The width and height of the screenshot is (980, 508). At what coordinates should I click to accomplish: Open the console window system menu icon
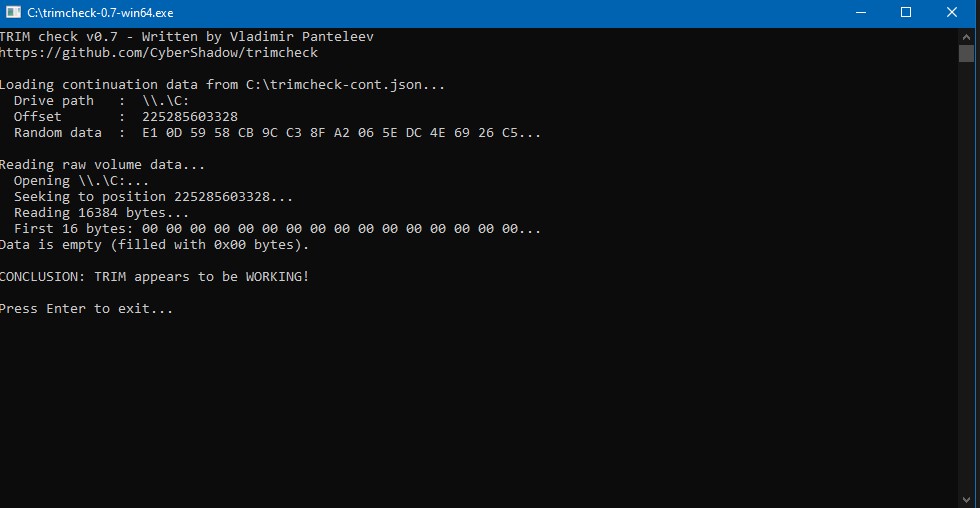(x=12, y=13)
